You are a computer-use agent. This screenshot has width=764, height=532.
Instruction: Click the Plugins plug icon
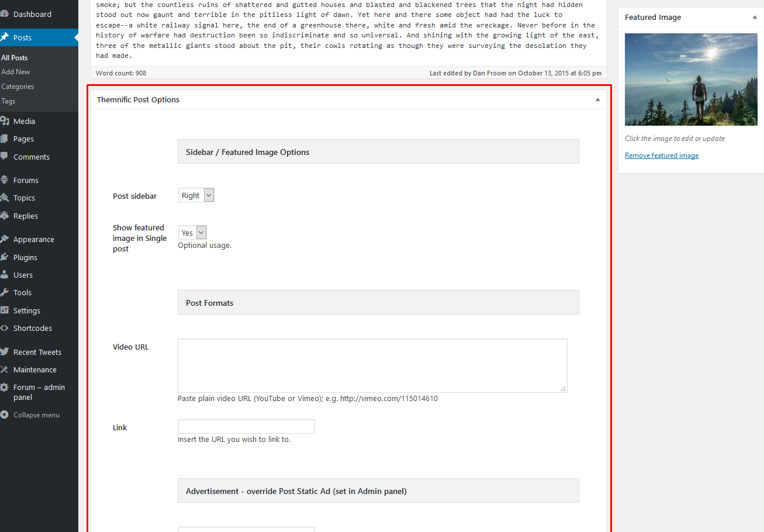[5, 257]
